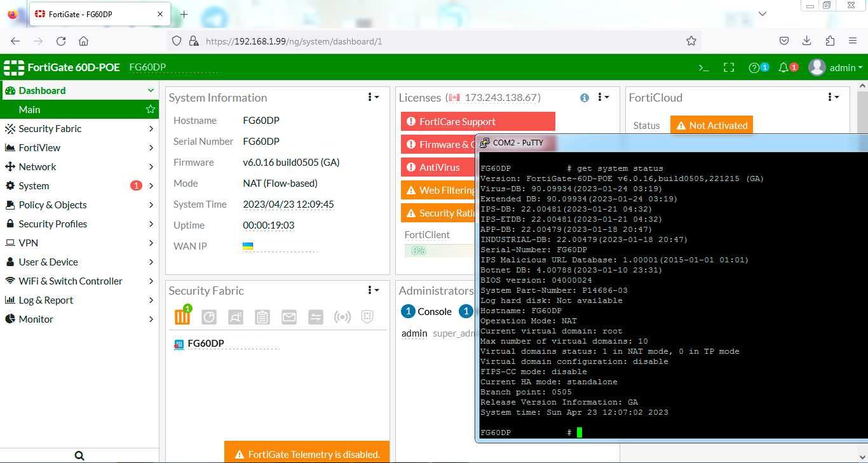Open User & Device menu

[x=79, y=262]
